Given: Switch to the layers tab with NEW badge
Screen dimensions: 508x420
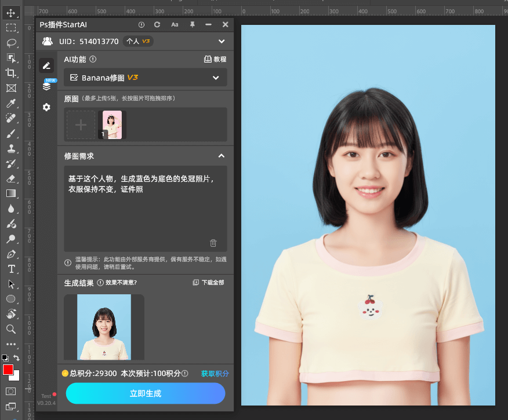Looking at the screenshot, I should click(46, 85).
